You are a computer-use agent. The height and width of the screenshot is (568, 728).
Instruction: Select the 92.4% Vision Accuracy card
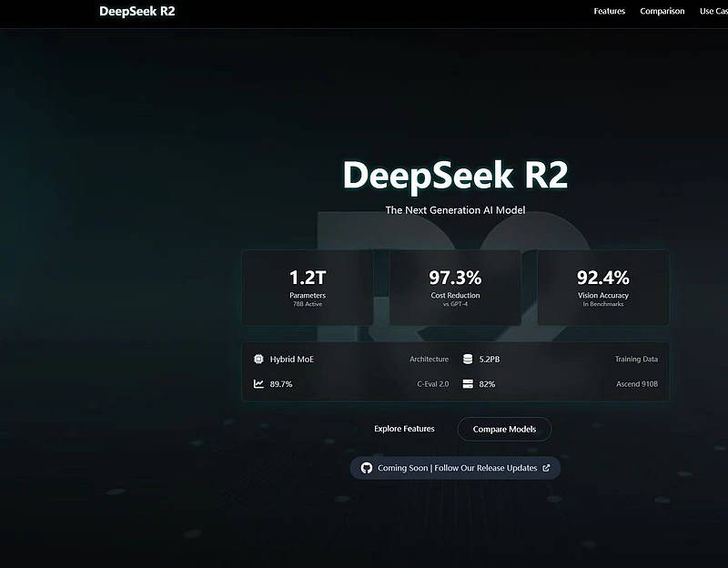[x=603, y=288]
